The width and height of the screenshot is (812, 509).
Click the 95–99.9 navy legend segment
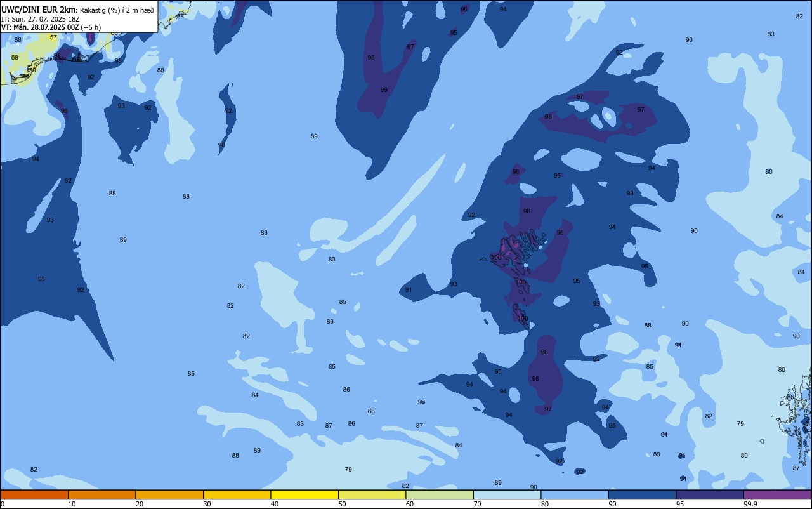point(710,494)
